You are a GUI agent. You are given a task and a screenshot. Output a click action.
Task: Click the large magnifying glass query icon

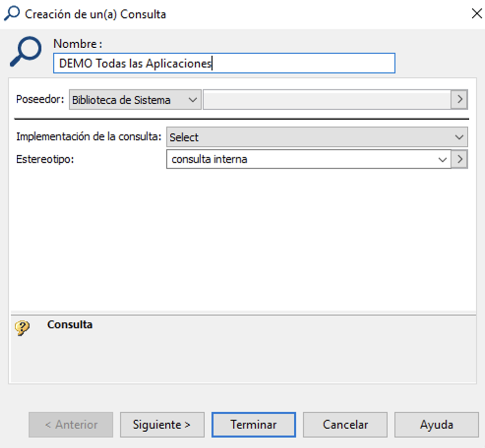pos(26,51)
